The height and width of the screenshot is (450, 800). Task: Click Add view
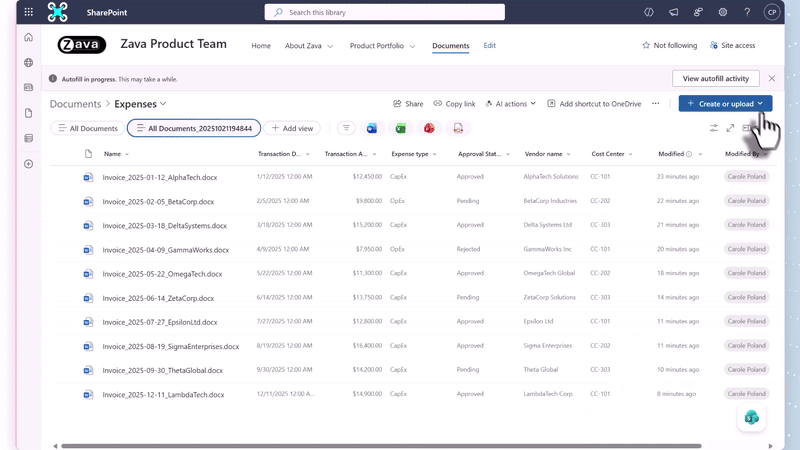[292, 128]
